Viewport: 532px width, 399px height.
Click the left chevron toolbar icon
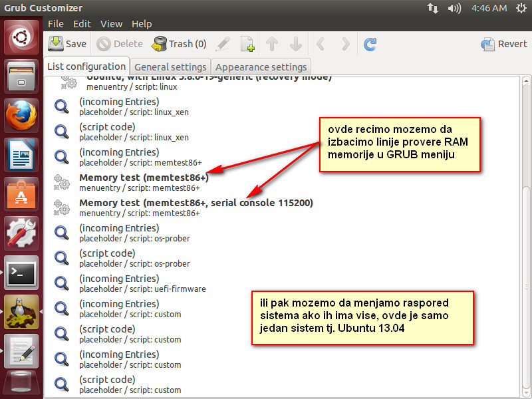click(321, 44)
